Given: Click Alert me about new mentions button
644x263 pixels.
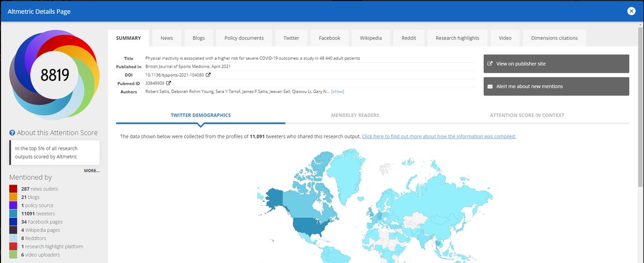Looking at the screenshot, I should 556,86.
